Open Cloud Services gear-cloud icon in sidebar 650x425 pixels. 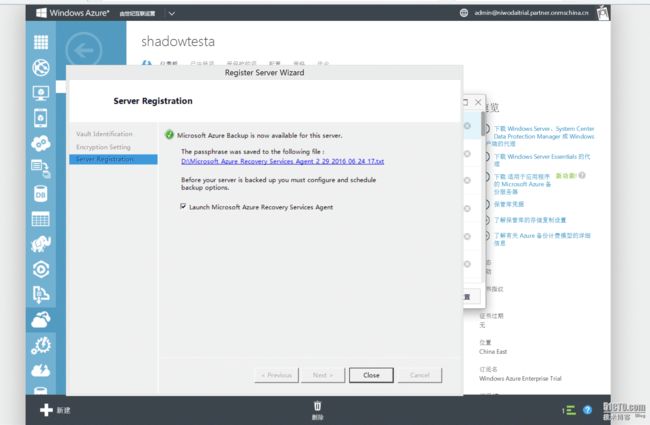point(41,143)
